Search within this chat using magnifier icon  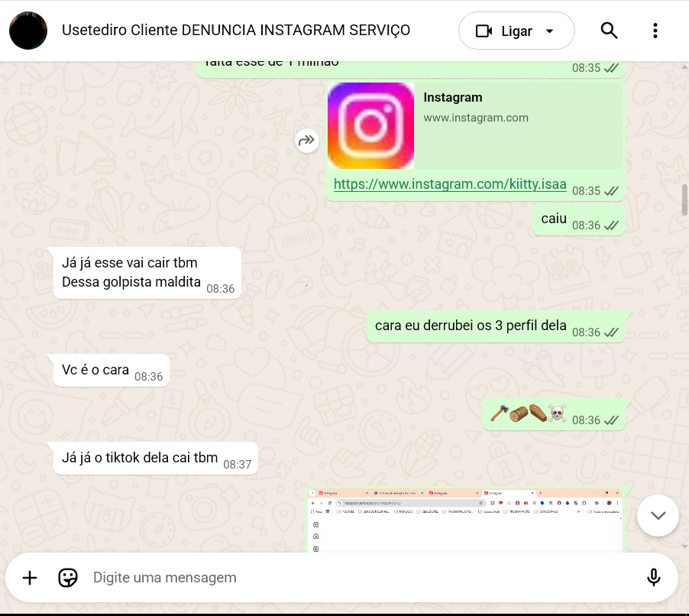click(609, 31)
